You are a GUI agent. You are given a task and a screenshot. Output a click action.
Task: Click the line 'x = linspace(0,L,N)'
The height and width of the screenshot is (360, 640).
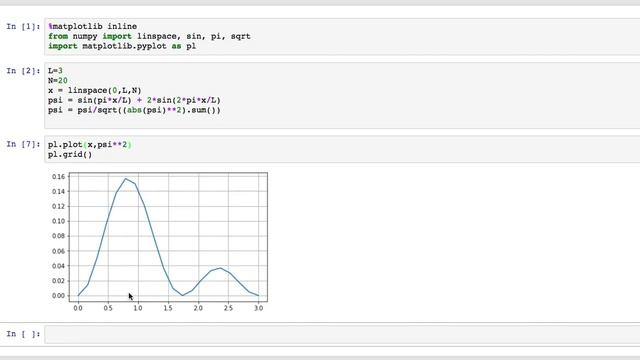tap(95, 91)
